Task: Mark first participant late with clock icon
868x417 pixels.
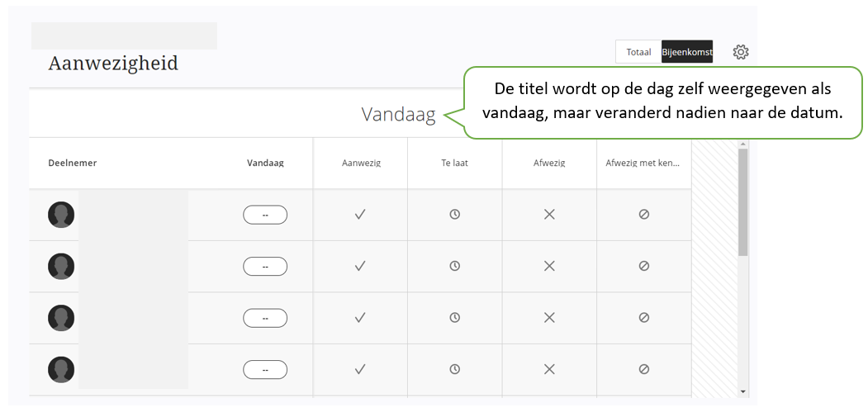Action: pyautogui.click(x=454, y=215)
